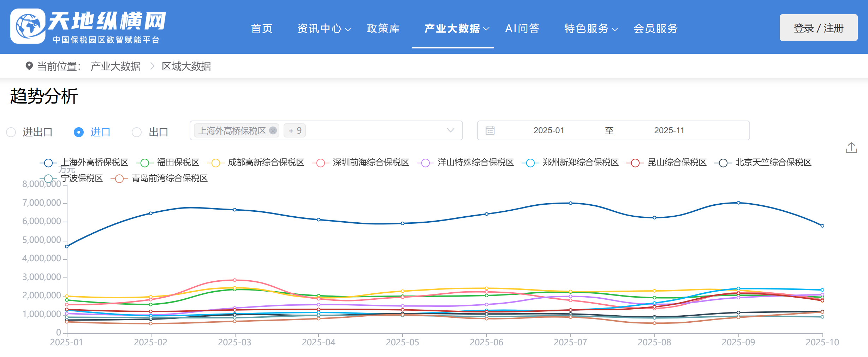The width and height of the screenshot is (868, 357).
Task: Toggle 福田保税区 legend marker
Action: pyautogui.click(x=144, y=163)
